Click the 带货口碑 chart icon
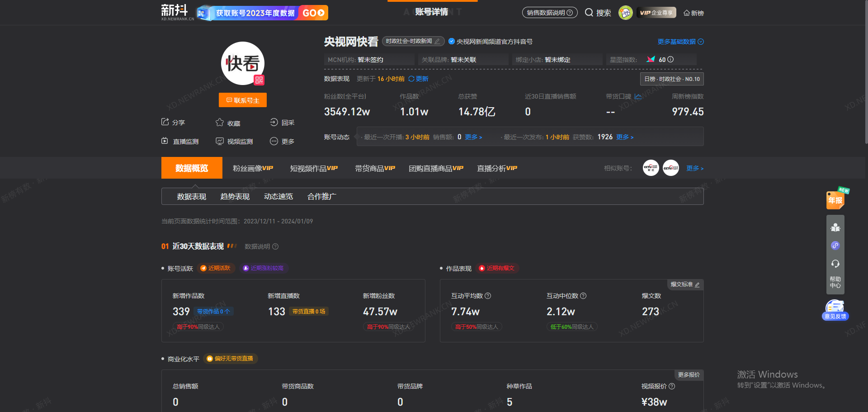Screen dimensions: 868x412 pyautogui.click(x=638, y=96)
